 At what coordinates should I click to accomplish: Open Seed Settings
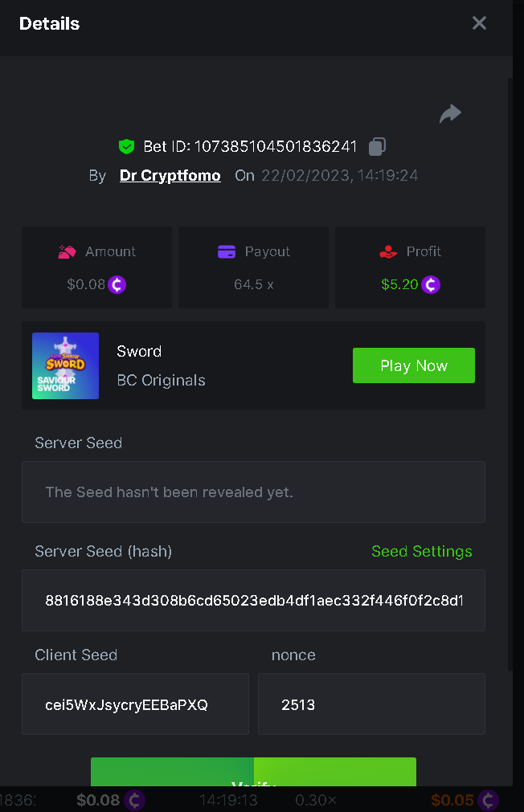tap(421, 552)
